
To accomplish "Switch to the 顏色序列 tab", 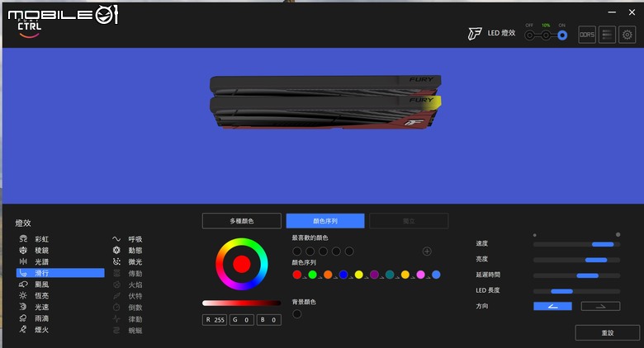I will [x=325, y=221].
